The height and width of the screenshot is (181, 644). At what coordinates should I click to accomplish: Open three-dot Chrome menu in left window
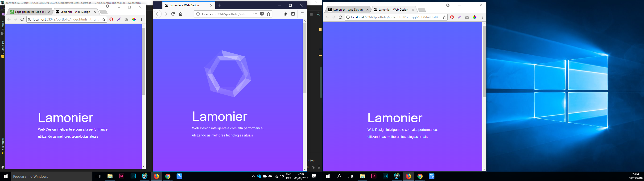141,19
